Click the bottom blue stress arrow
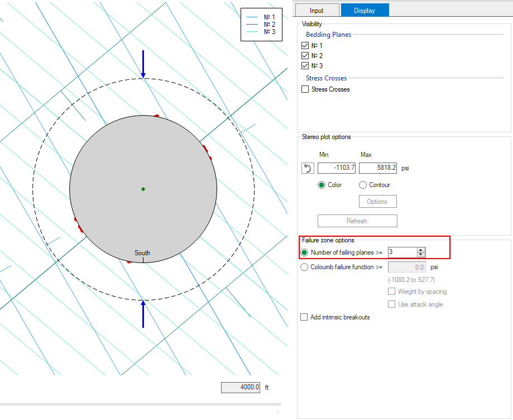 (x=143, y=314)
